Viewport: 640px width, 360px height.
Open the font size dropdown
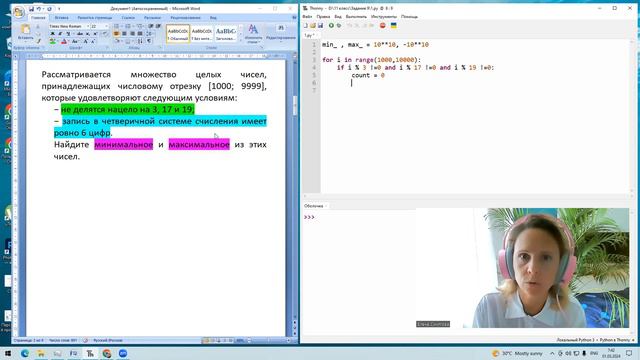coord(107,26)
